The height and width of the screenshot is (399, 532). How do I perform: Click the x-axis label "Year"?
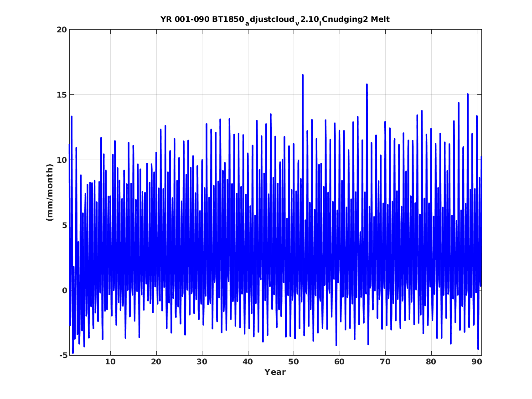pos(275,372)
